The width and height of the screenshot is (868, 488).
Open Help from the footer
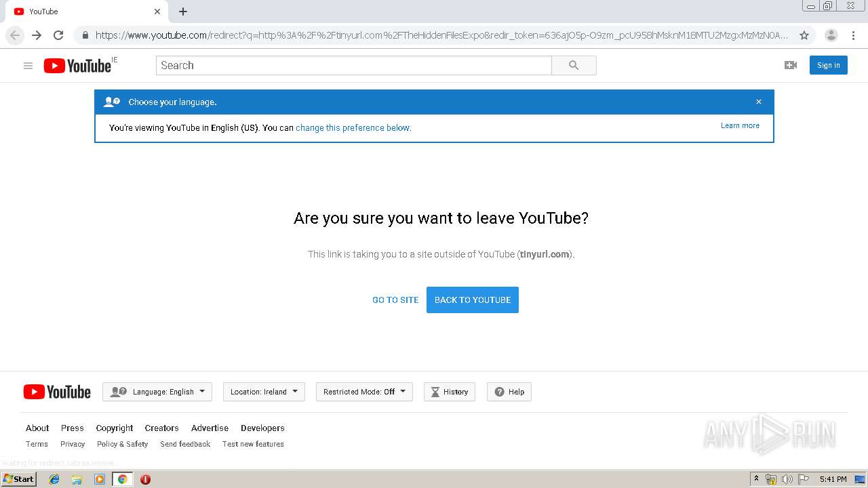509,392
